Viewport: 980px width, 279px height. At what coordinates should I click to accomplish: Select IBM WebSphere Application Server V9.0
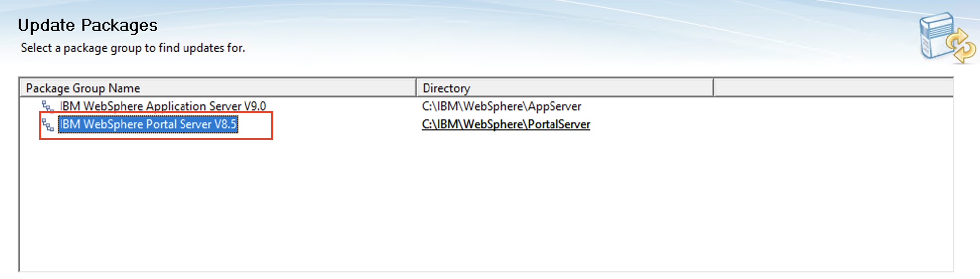163,106
